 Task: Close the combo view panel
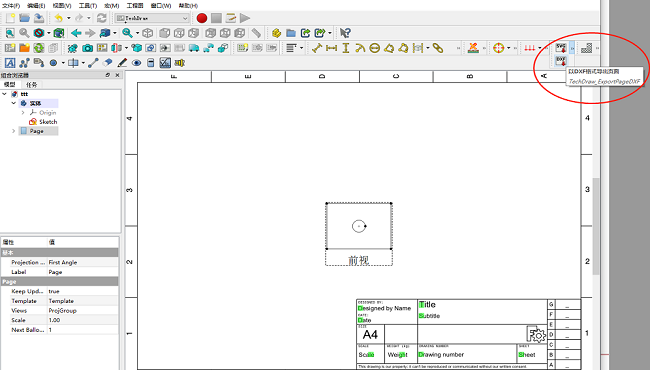(117, 75)
